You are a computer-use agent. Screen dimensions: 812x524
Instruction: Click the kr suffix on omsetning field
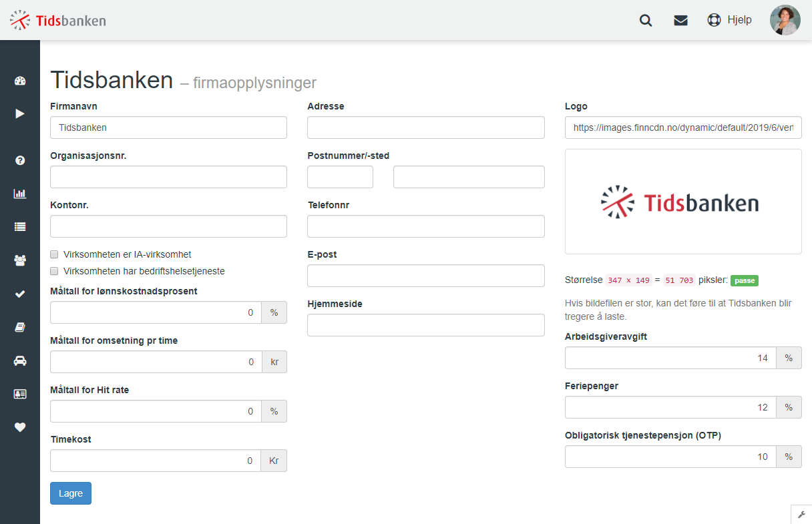[x=274, y=362]
